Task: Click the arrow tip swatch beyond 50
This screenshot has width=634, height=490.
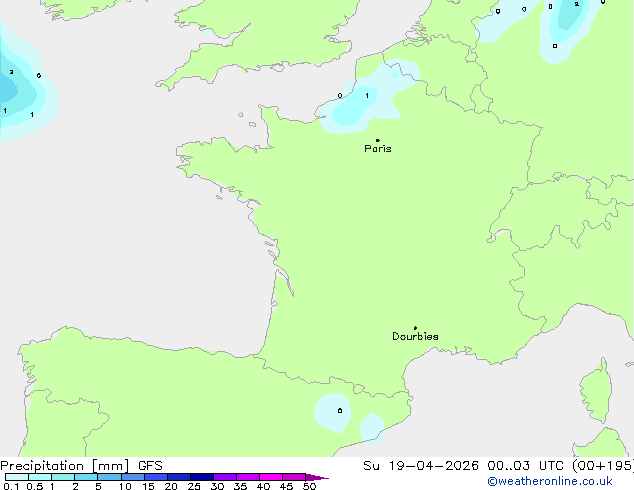Action: pos(317,477)
